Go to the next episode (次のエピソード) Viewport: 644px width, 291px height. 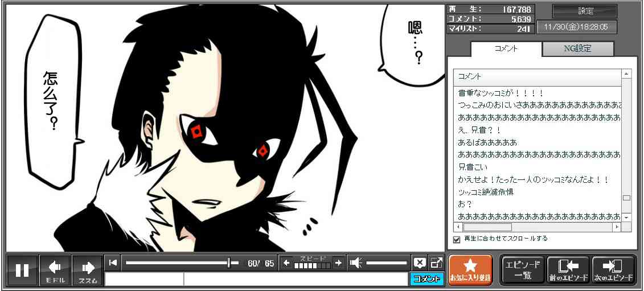click(613, 270)
